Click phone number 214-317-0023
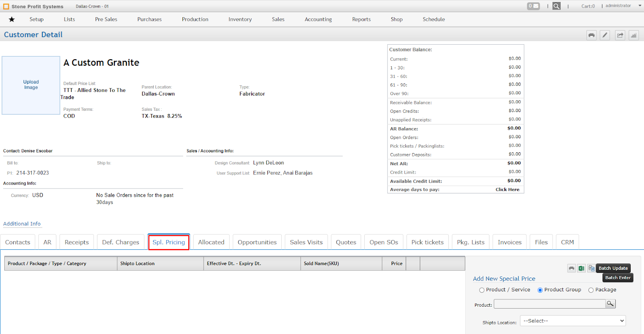 pos(33,173)
